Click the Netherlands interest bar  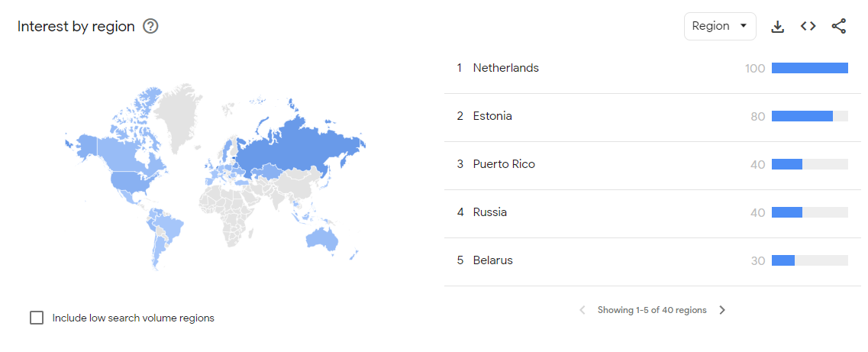point(809,68)
